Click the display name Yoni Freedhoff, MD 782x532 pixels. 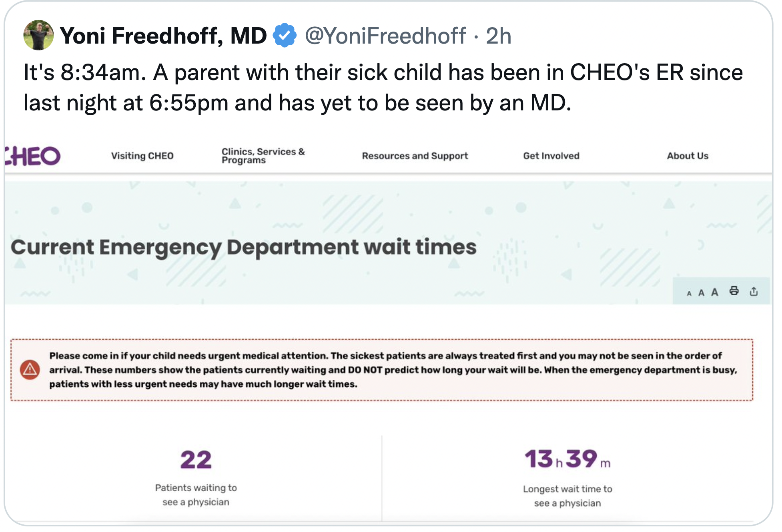(x=163, y=36)
